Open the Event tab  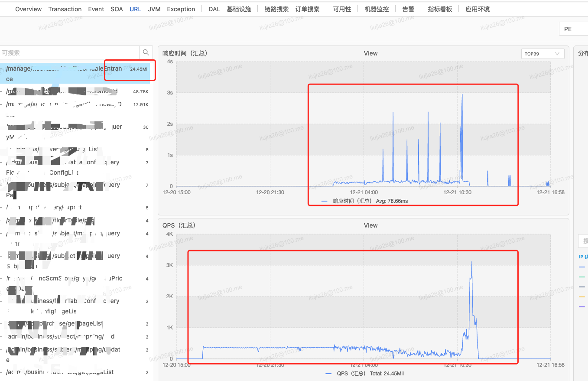tap(96, 9)
